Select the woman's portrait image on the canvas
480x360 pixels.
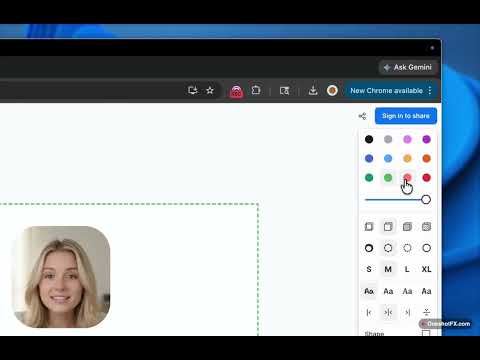pyautogui.click(x=61, y=277)
